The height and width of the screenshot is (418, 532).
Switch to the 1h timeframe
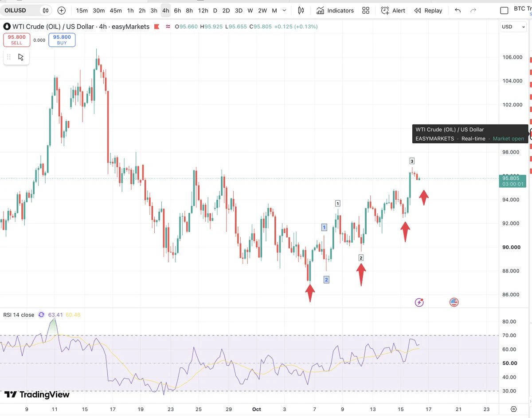coord(130,10)
